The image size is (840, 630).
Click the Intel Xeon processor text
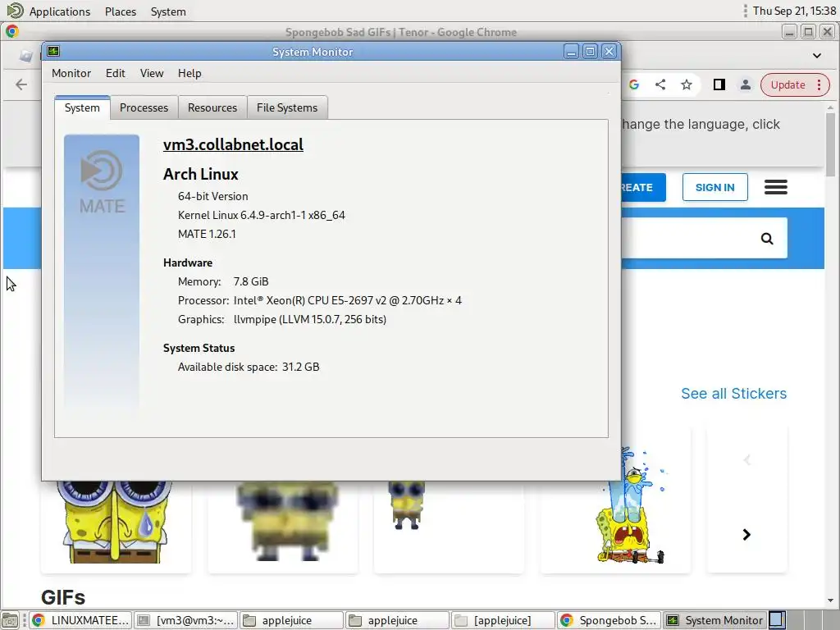[x=347, y=300]
